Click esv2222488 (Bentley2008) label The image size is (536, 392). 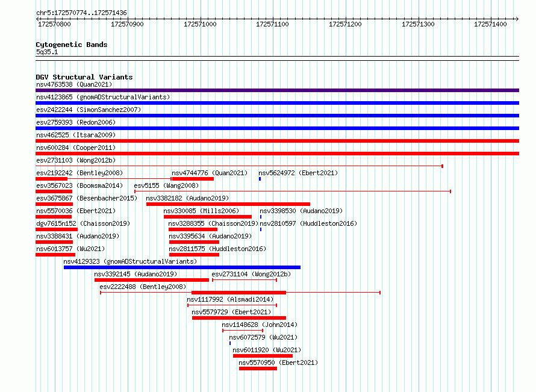coord(143,287)
